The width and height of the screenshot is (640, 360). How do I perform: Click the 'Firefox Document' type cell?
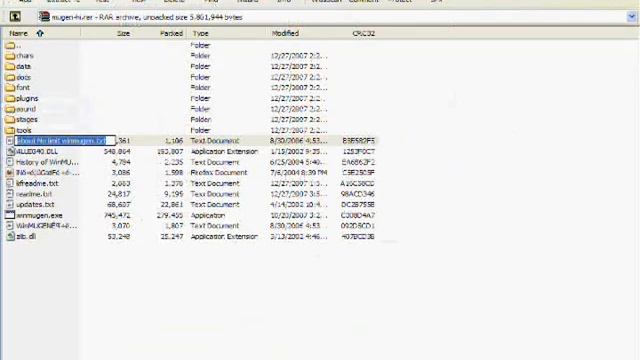coord(219,173)
